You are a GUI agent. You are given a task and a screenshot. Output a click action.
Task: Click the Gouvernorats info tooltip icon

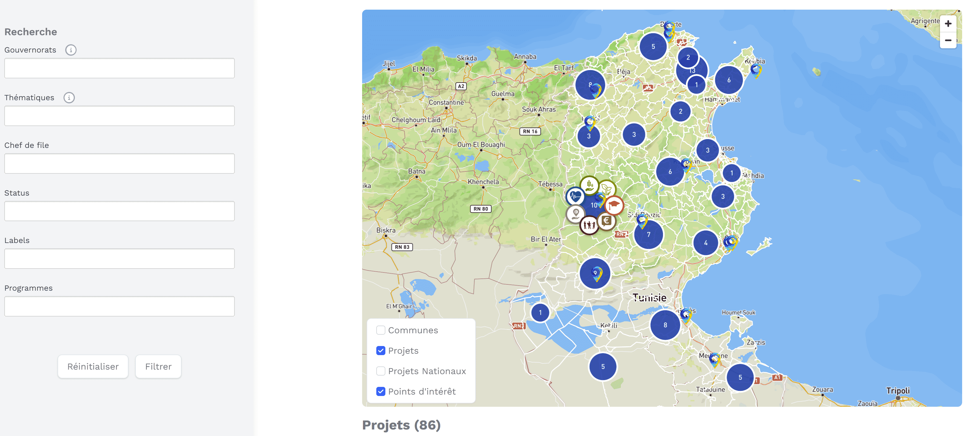71,50
